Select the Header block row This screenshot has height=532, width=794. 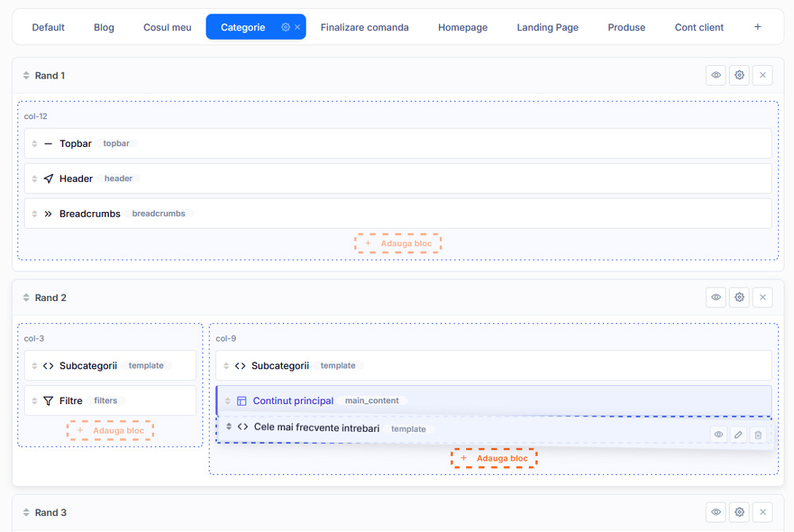pos(398,178)
